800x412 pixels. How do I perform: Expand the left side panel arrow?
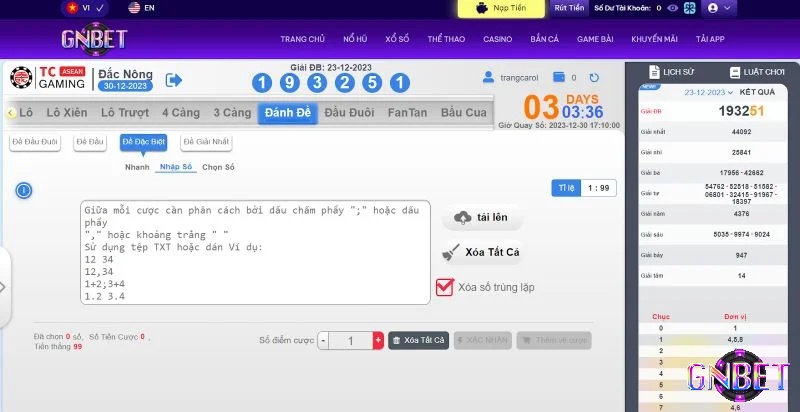tap(3, 287)
